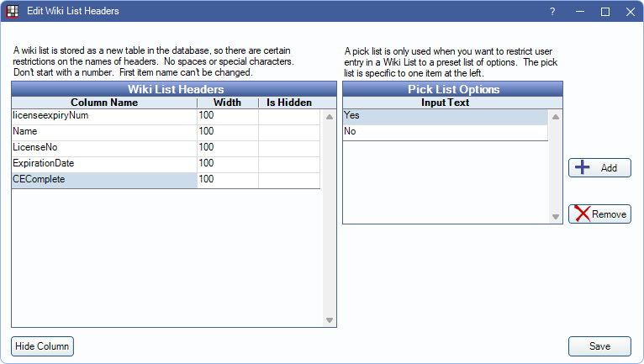Select the ExpirationDate column row
644x364 pixels.
coord(103,164)
